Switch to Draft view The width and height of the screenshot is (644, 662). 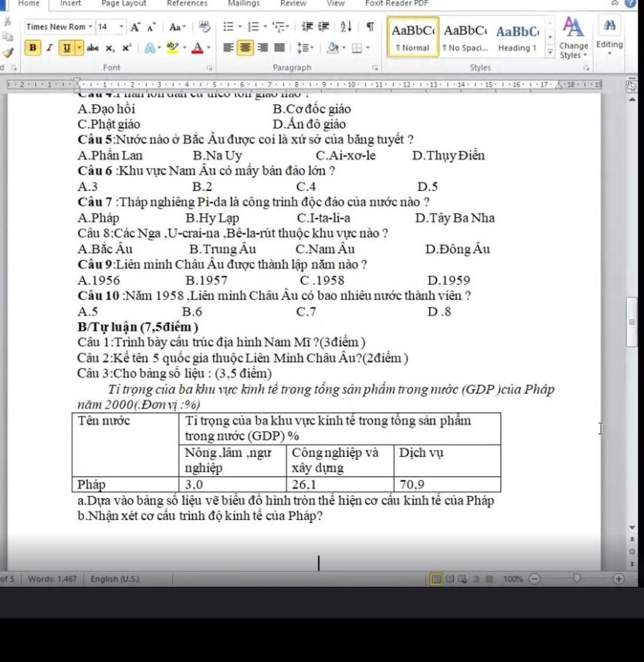point(489,579)
